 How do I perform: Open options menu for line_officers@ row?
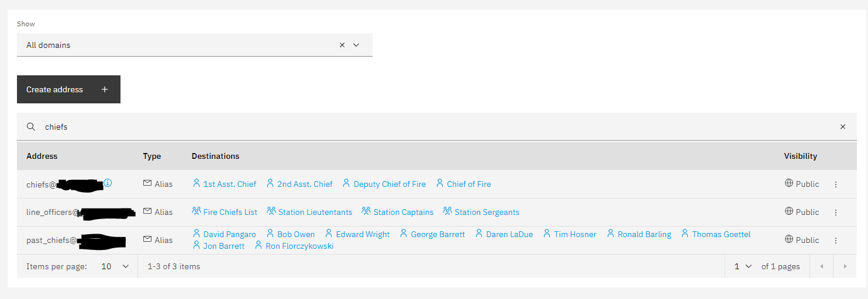pyautogui.click(x=836, y=213)
